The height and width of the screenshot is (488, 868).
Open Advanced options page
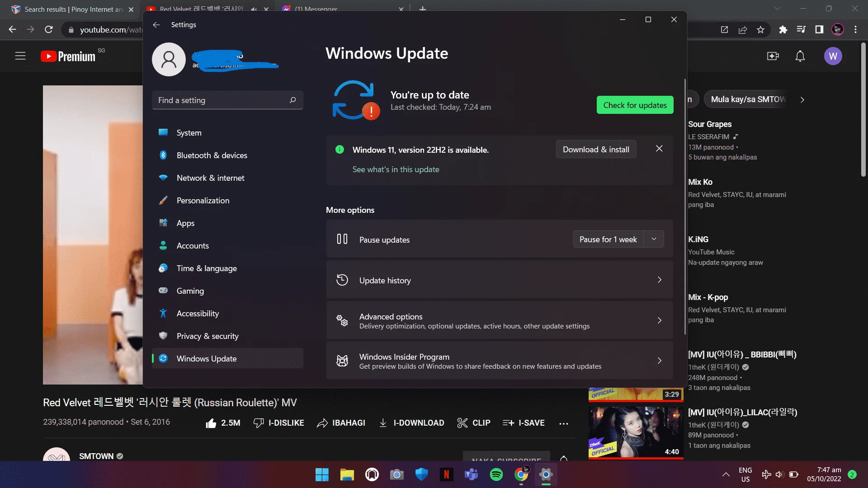499,320
